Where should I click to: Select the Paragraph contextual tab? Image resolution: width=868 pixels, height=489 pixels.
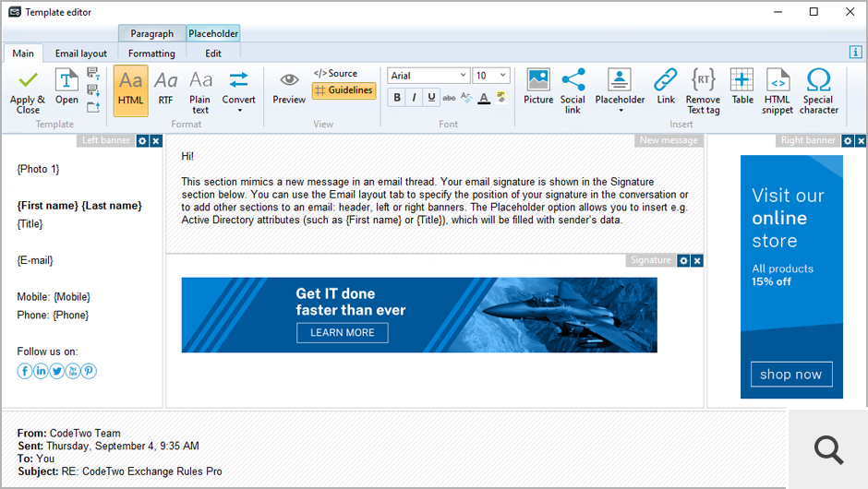(151, 33)
